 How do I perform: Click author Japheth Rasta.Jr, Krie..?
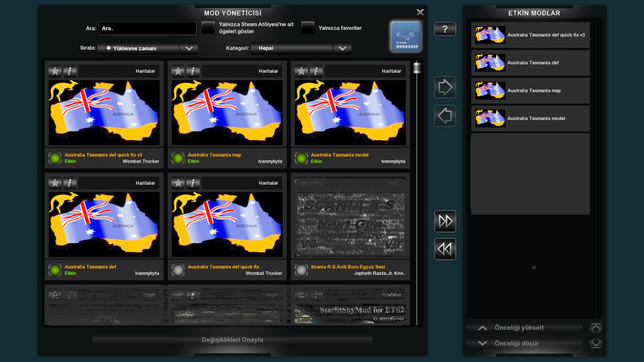[x=380, y=274]
